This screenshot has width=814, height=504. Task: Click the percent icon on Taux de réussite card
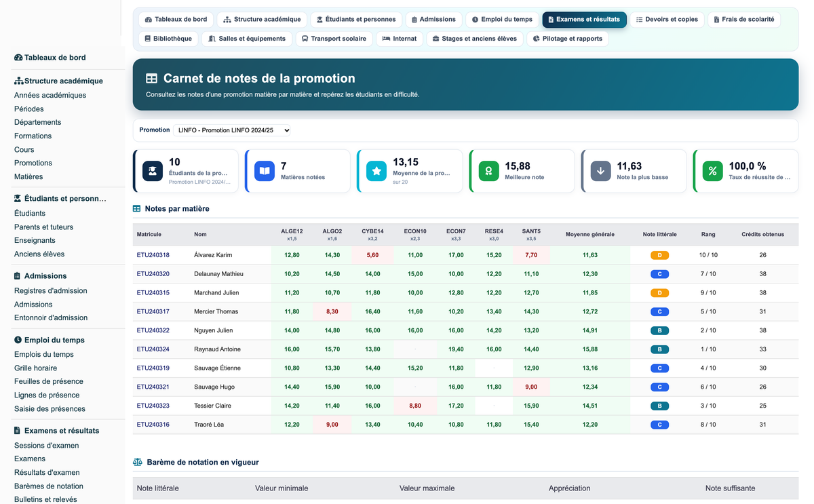tap(712, 171)
